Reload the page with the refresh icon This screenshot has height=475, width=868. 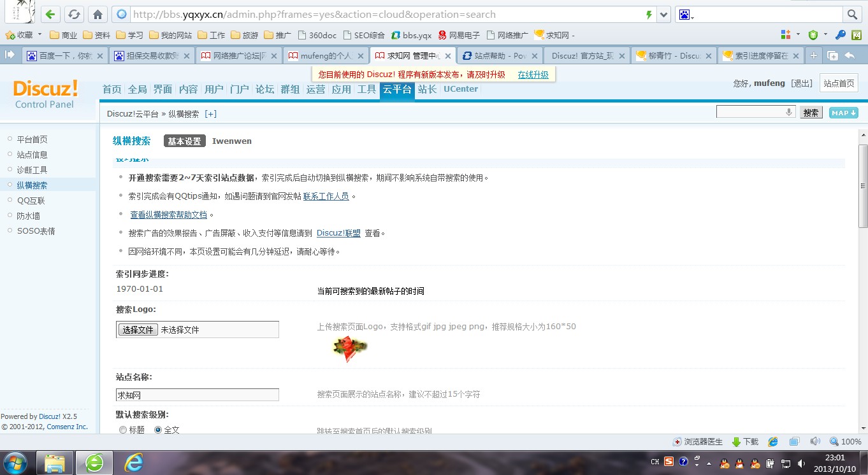point(74,14)
